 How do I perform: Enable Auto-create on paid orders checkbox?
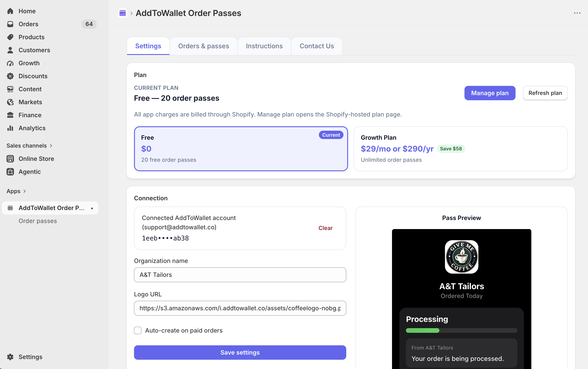pos(138,330)
